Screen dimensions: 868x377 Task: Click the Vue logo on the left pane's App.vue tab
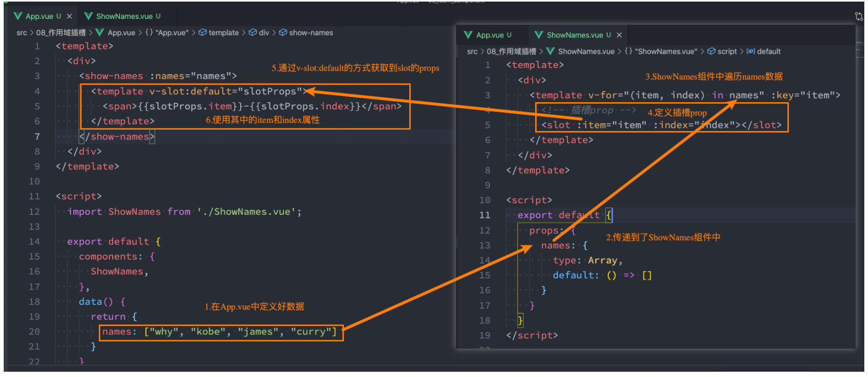18,16
